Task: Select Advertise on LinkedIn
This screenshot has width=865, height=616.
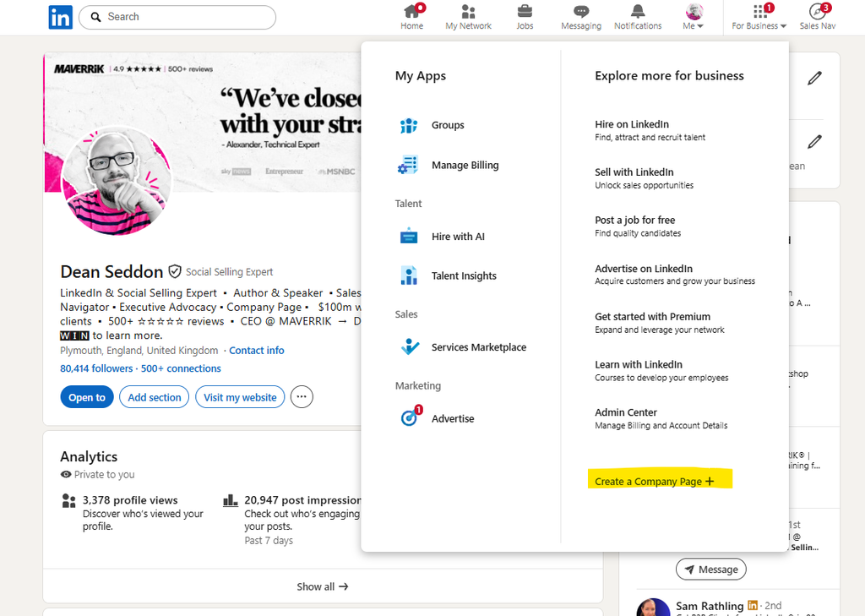Action: (675, 275)
